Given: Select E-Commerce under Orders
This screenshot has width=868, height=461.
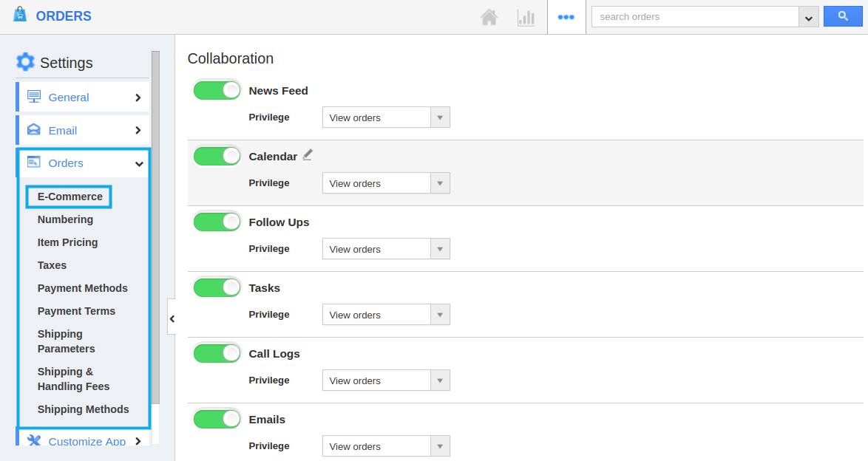Looking at the screenshot, I should (69, 197).
